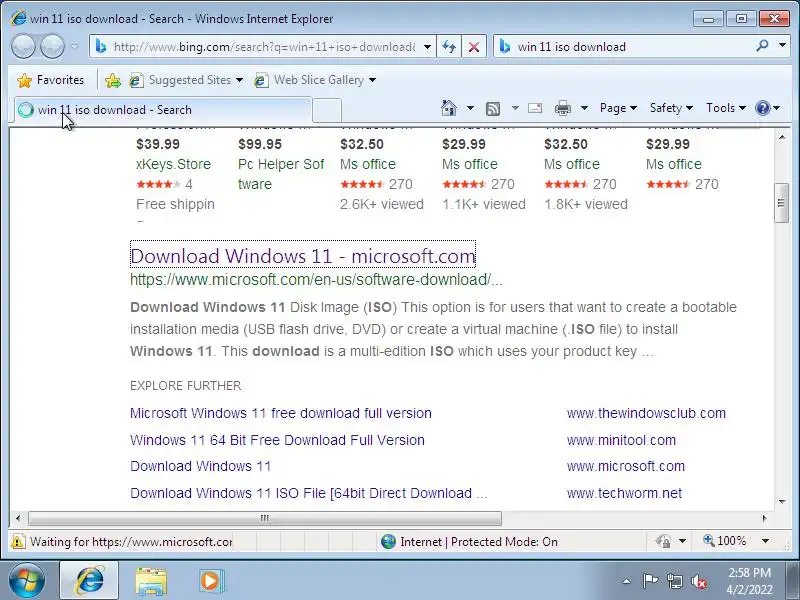The width and height of the screenshot is (800, 600).
Task: Click the Back navigation button
Action: 23,47
